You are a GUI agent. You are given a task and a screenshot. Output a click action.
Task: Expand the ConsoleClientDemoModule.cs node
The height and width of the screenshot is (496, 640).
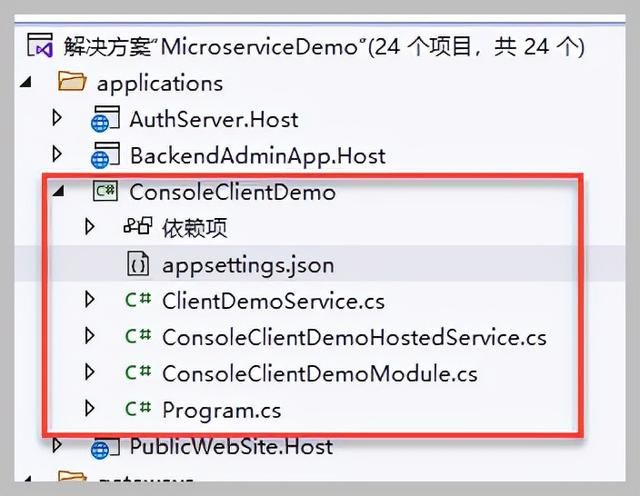(90, 373)
